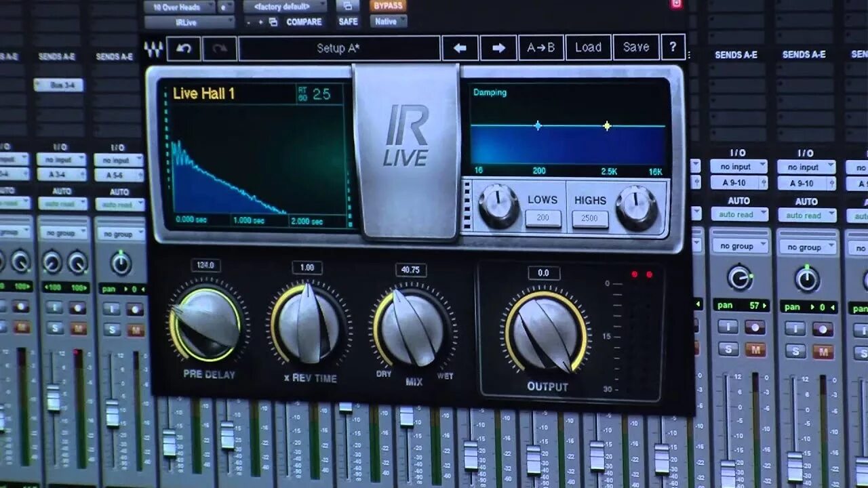The width and height of the screenshot is (868, 488).
Task: Toggle the plugin BYPASS button
Action: click(x=388, y=5)
